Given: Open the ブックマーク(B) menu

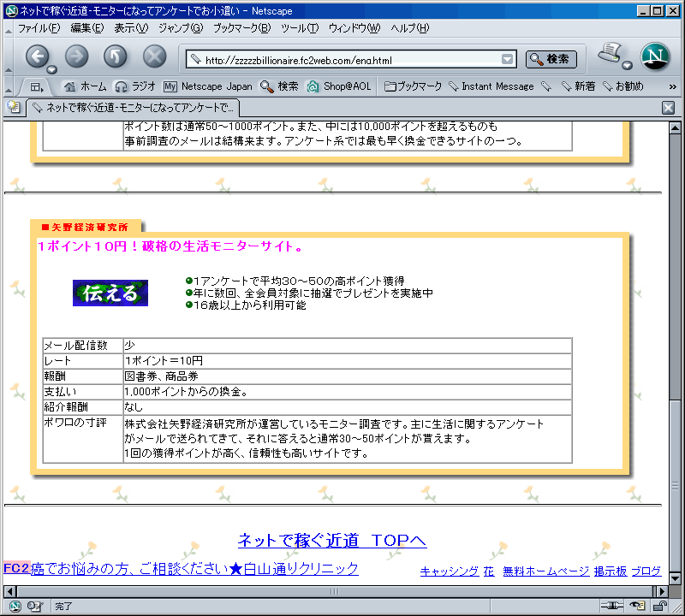Looking at the screenshot, I should pyautogui.click(x=242, y=28).
